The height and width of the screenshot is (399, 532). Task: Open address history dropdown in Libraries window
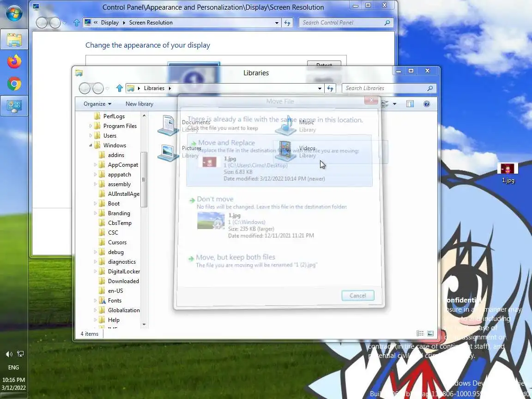coord(320,88)
